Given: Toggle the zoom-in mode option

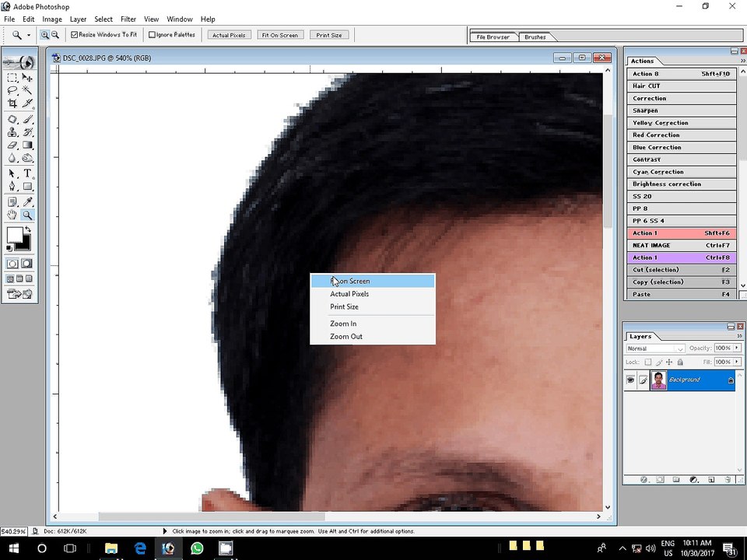Looking at the screenshot, I should (44, 35).
